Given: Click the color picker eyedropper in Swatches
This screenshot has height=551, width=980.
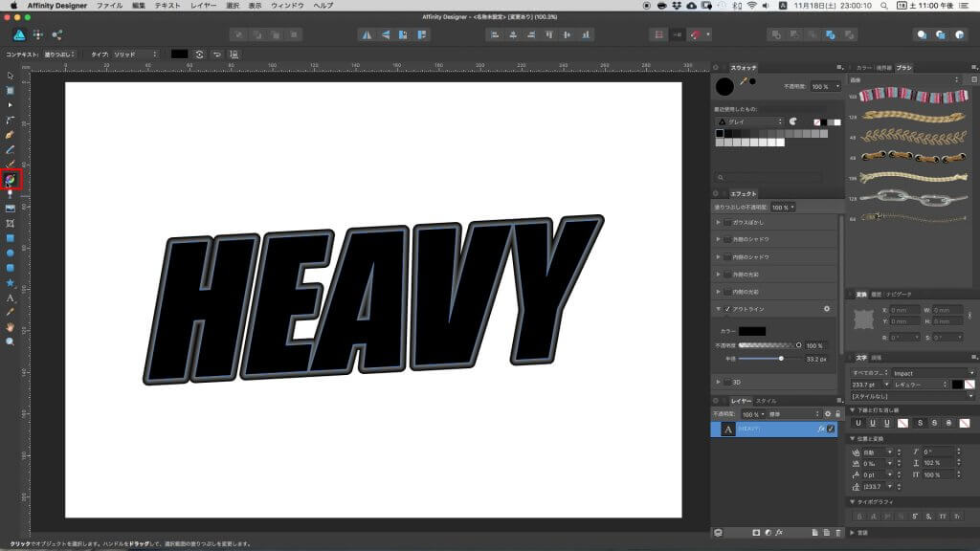Looking at the screenshot, I should coord(744,81).
